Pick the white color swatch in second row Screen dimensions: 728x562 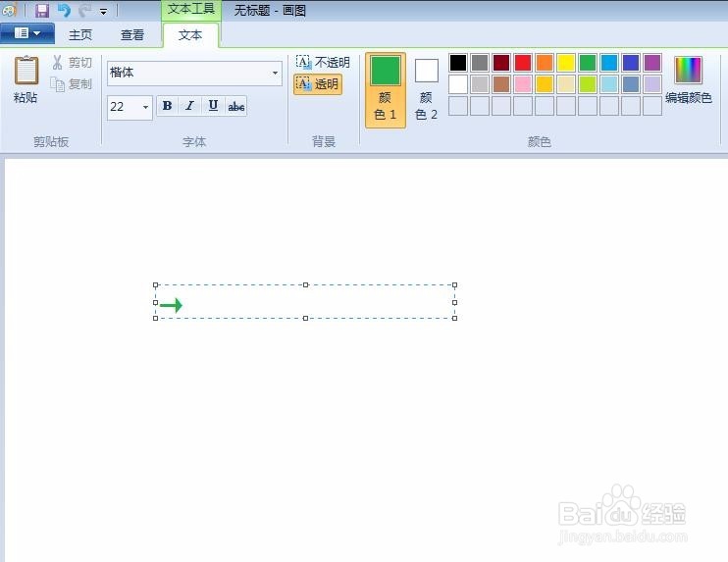[458, 84]
